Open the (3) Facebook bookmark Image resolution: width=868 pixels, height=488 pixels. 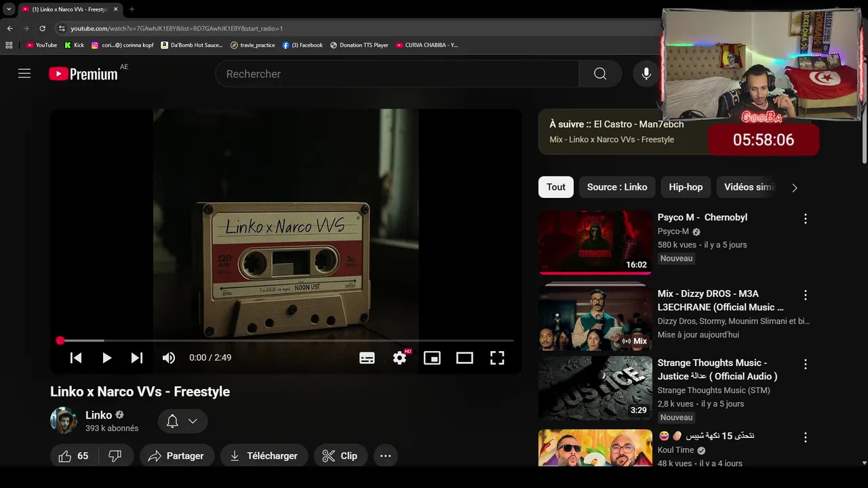pos(302,45)
